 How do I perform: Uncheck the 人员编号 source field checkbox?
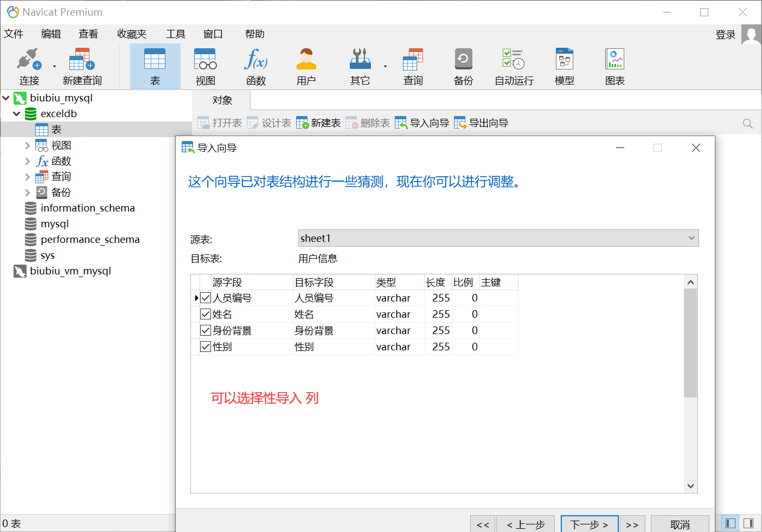click(x=206, y=298)
